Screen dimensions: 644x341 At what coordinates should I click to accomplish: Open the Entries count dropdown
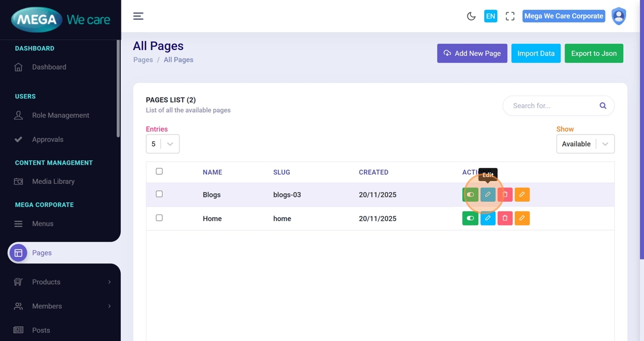pos(162,144)
